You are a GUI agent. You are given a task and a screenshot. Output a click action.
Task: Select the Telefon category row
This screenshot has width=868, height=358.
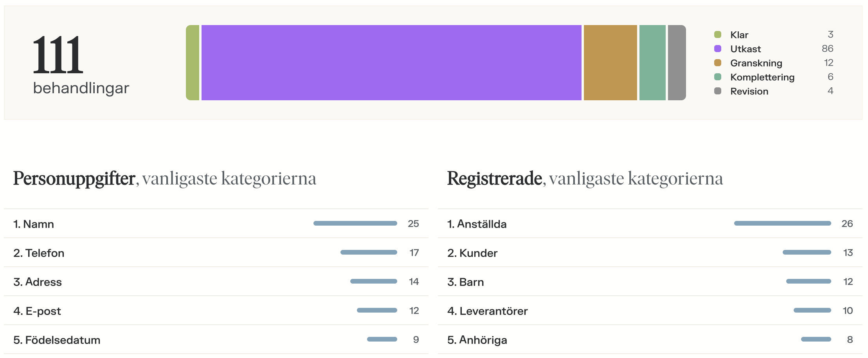click(216, 253)
